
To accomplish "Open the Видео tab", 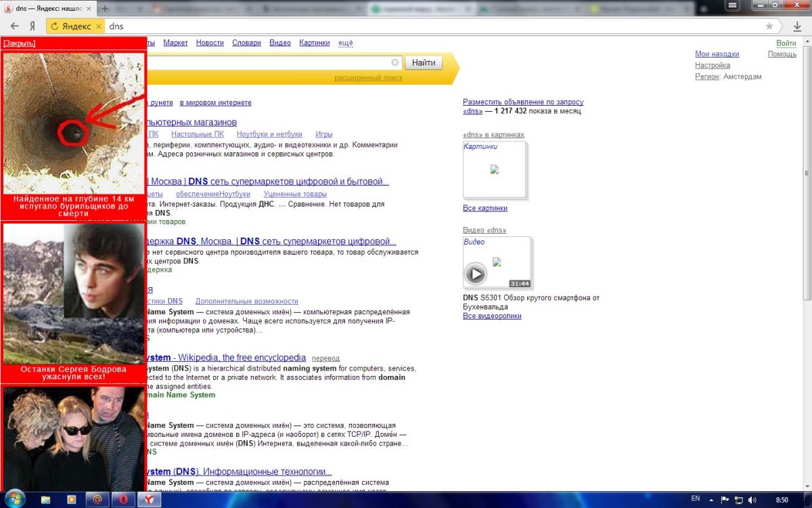I will point(280,43).
